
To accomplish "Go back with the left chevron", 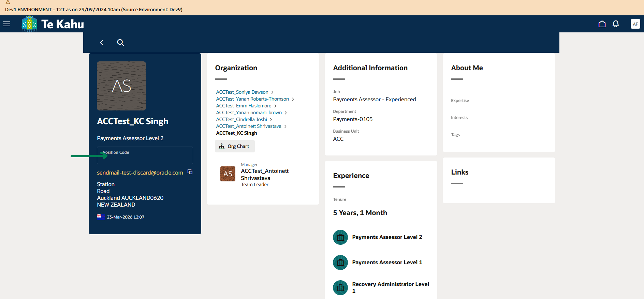I will pyautogui.click(x=101, y=43).
